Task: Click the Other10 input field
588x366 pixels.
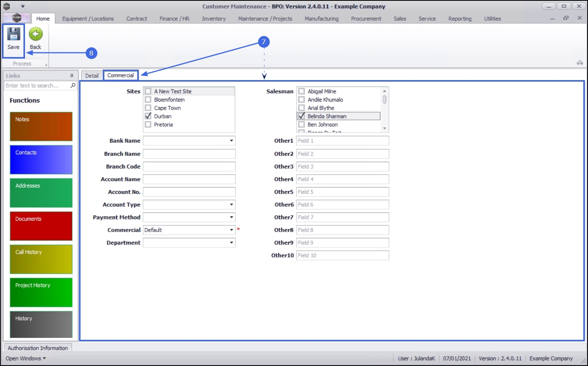Action: tap(342, 255)
